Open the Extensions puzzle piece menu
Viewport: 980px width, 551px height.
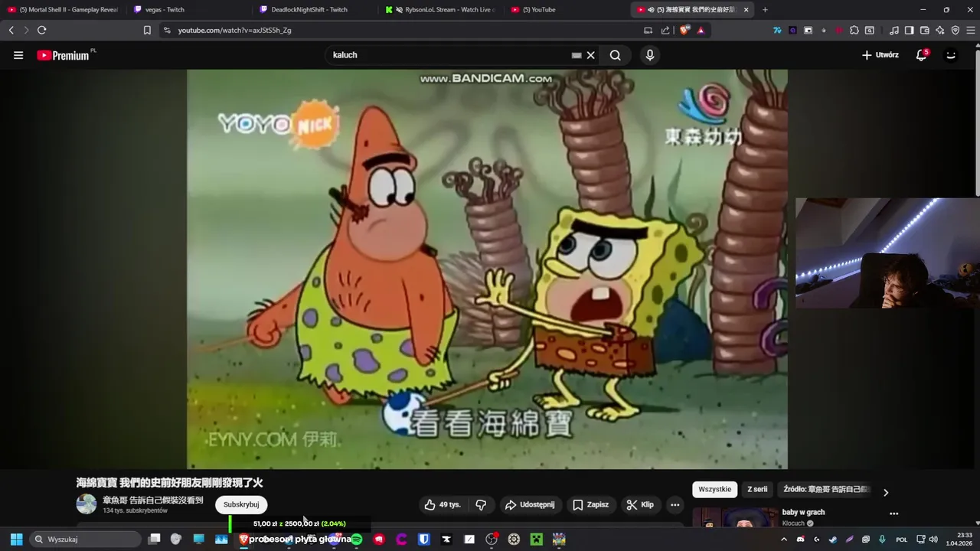854,30
